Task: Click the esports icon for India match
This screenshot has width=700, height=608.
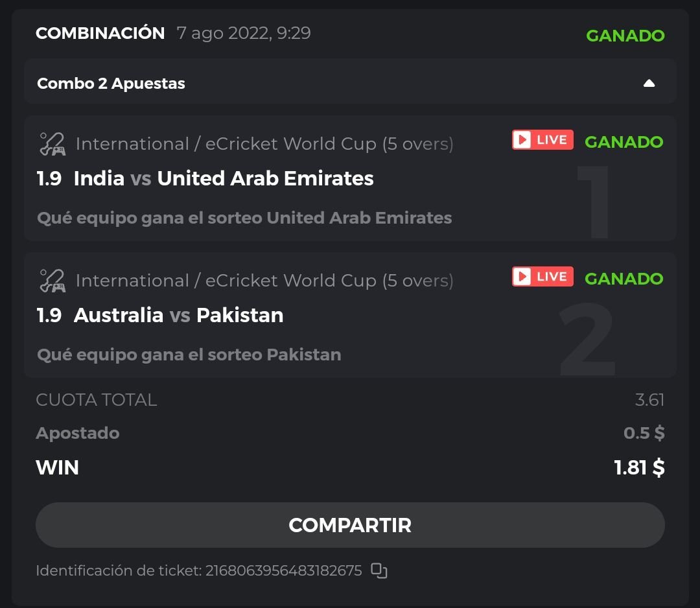Action: (52, 144)
